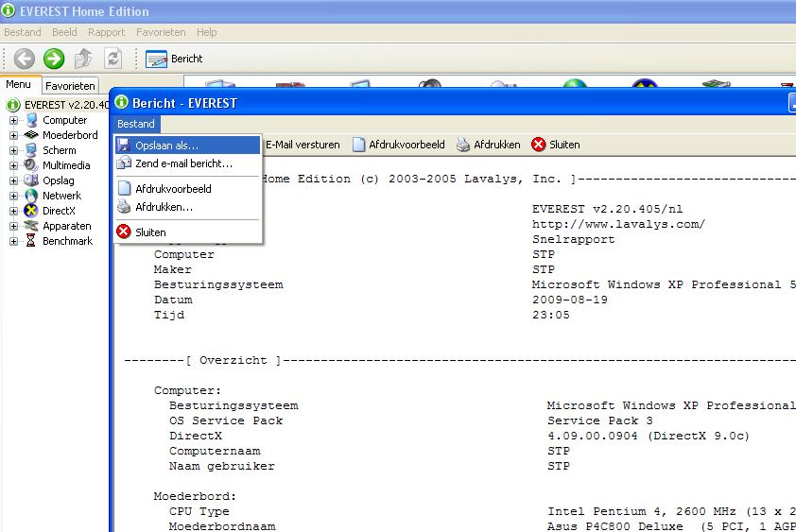This screenshot has height=532, width=796.
Task: Choose Afdrukvoorbeeld in the dropdown menu
Action: click(x=188, y=189)
